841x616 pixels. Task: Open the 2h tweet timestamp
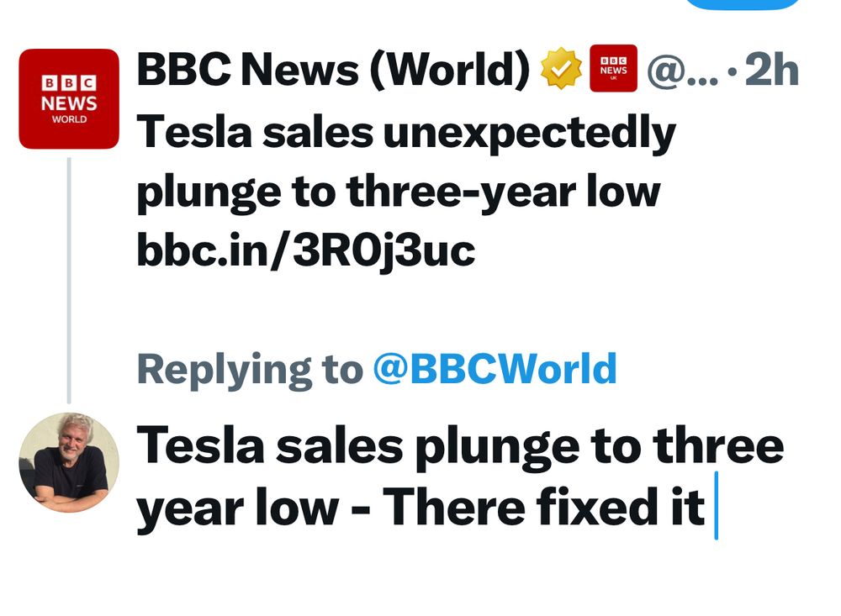[x=772, y=70]
